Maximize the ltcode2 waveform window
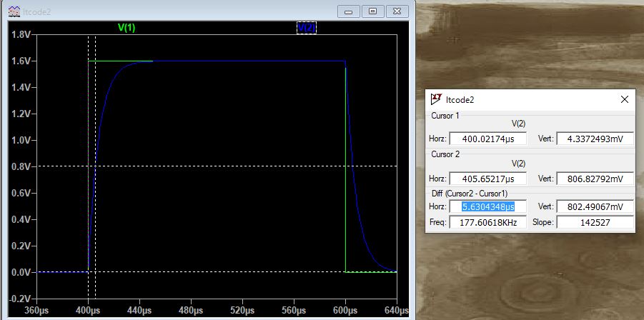Image resolution: width=644 pixels, height=320 pixels. coord(372,11)
